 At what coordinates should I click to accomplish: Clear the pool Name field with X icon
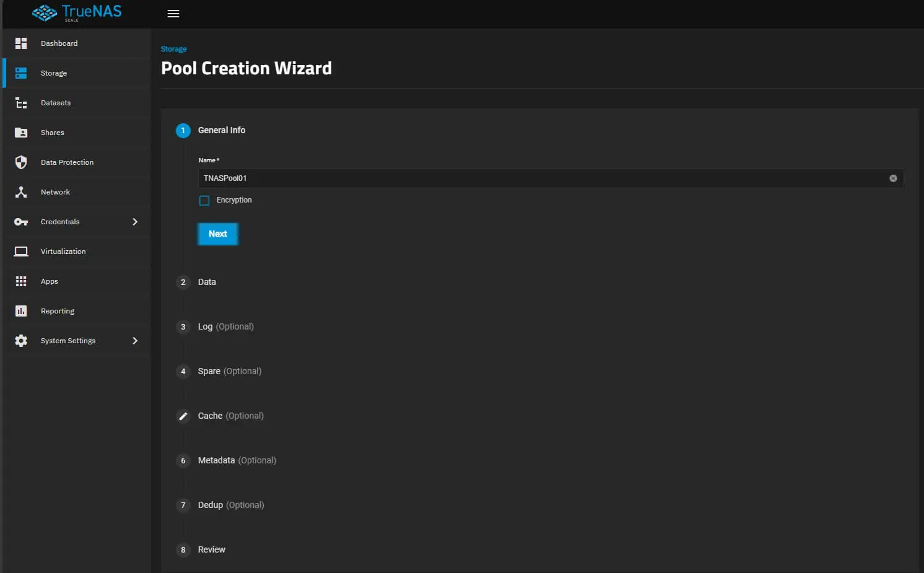click(x=893, y=178)
